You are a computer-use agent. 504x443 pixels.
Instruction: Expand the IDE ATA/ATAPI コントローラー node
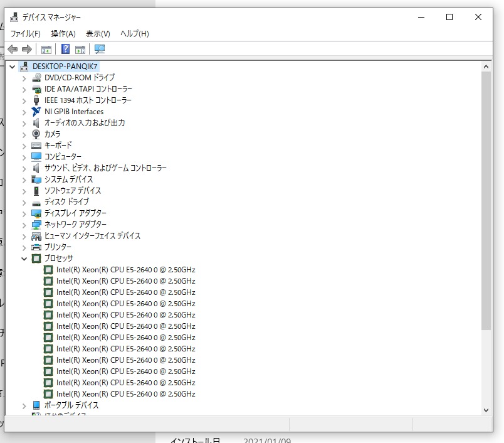click(x=24, y=90)
